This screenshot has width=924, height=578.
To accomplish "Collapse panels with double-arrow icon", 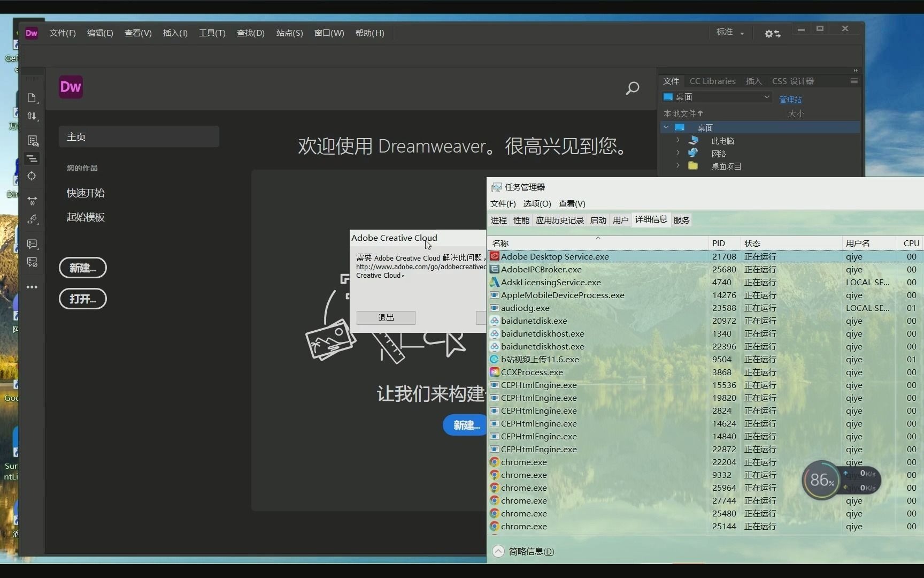I will click(856, 71).
